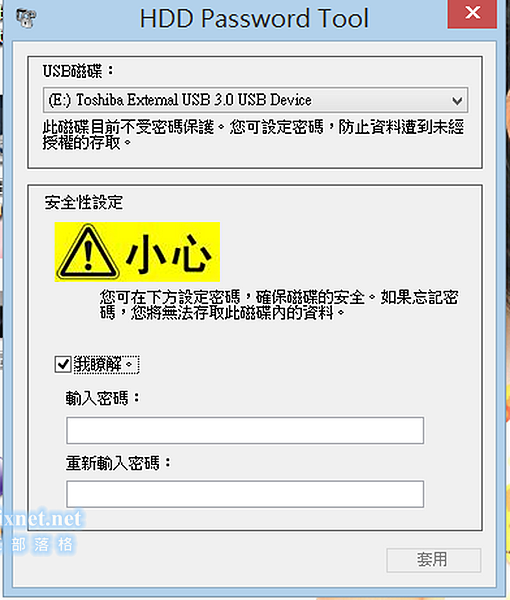Image resolution: width=510 pixels, height=600 pixels.
Task: Click the HDD Password Tool app icon
Action: (26, 18)
